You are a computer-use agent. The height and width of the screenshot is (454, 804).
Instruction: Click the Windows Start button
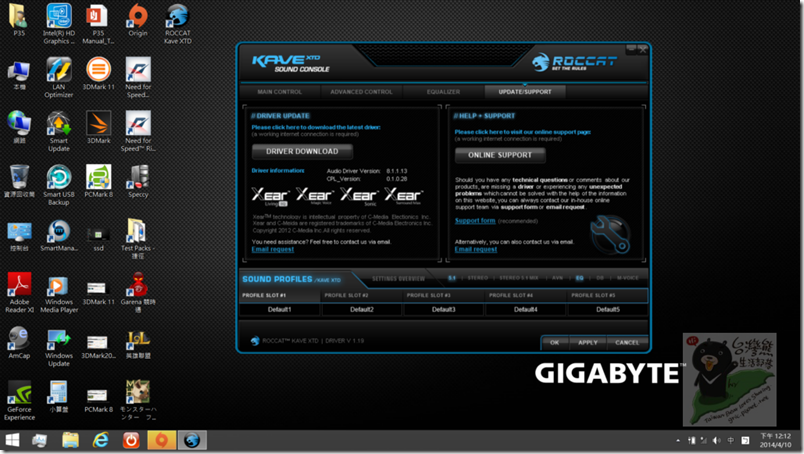point(12,440)
